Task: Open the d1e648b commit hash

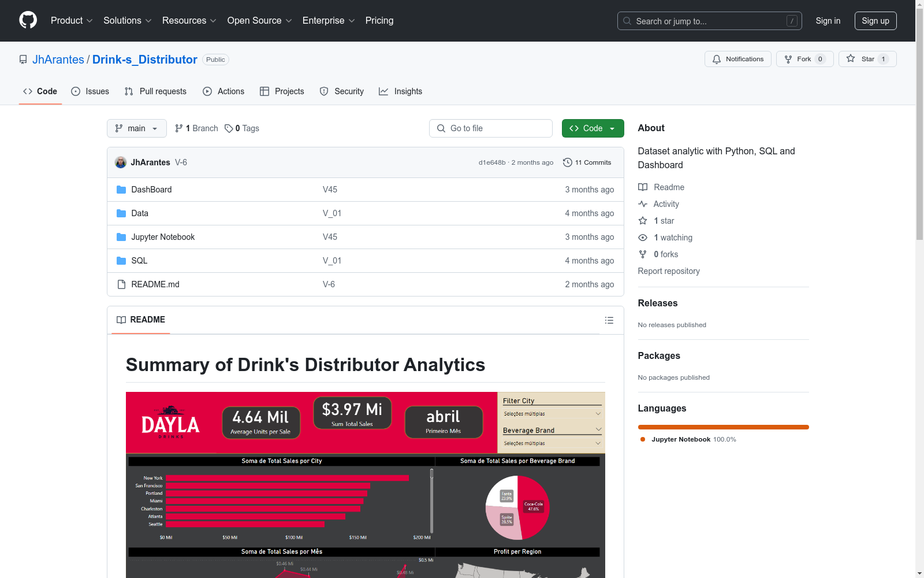Action: pyautogui.click(x=492, y=162)
